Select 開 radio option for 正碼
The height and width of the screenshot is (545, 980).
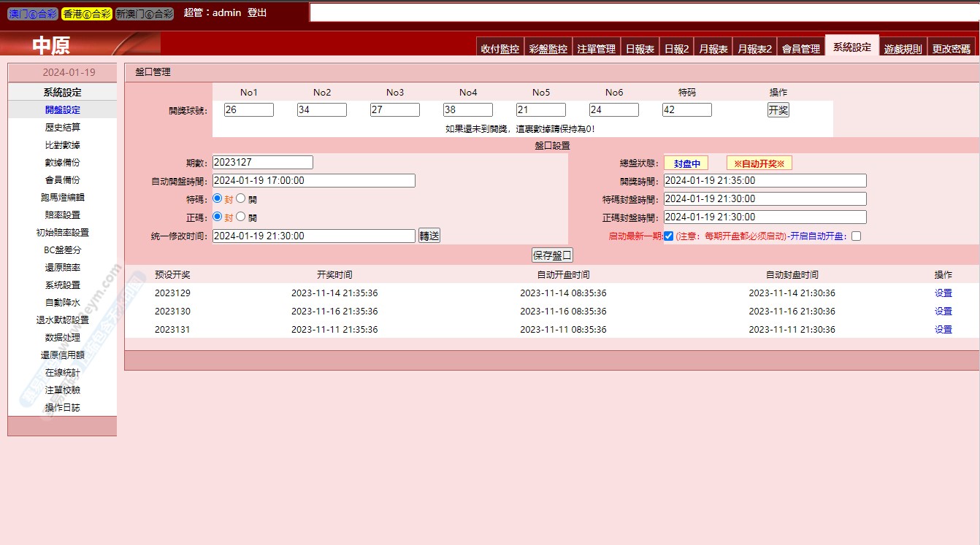click(241, 217)
